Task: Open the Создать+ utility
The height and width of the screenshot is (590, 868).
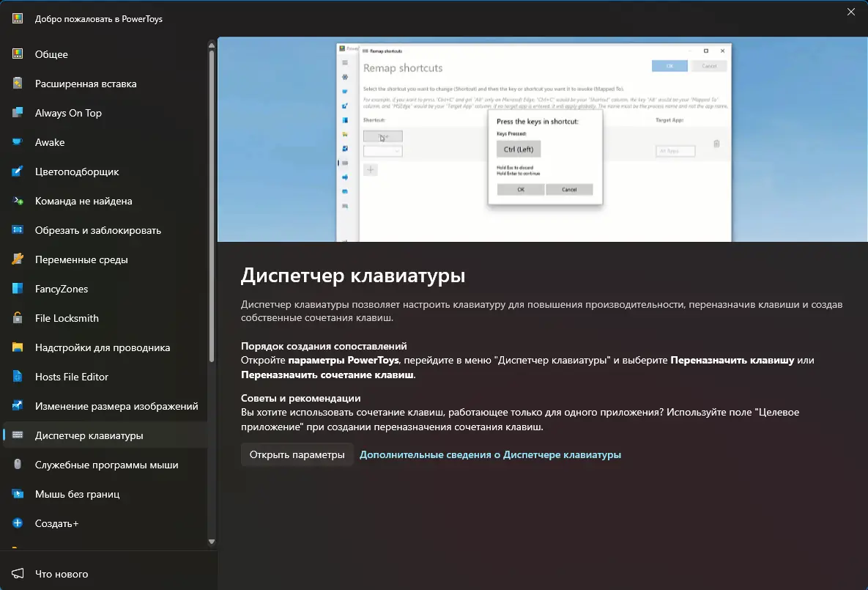Action: [56, 523]
